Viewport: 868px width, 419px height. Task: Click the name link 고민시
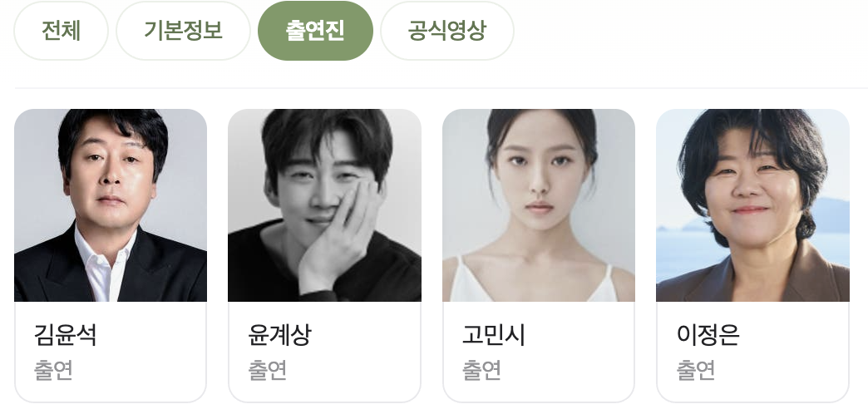pos(494,335)
